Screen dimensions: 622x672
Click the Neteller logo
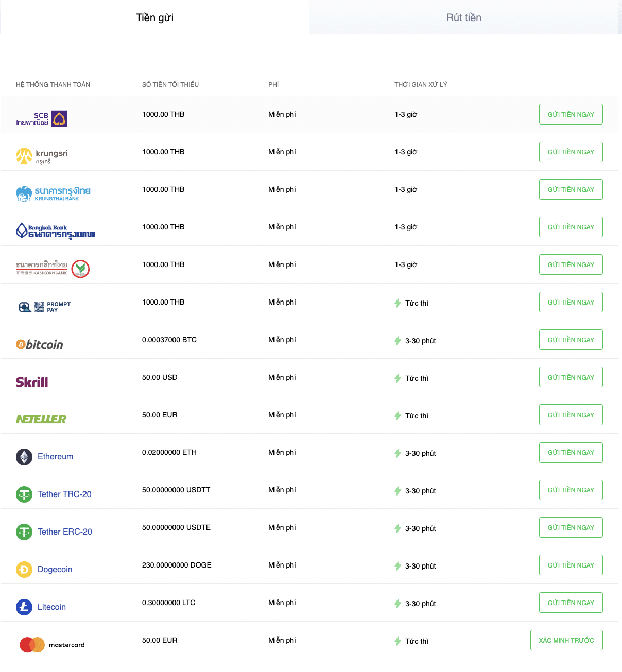(41, 419)
